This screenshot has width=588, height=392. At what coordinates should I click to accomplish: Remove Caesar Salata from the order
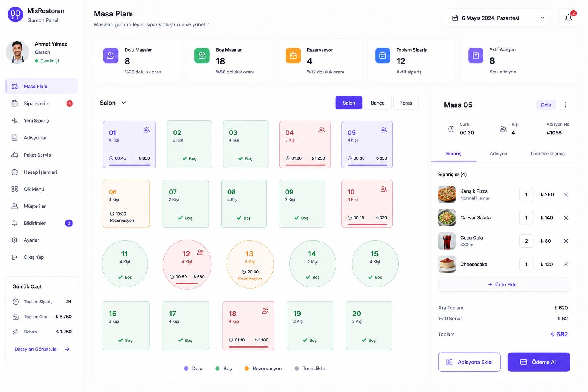[566, 218]
